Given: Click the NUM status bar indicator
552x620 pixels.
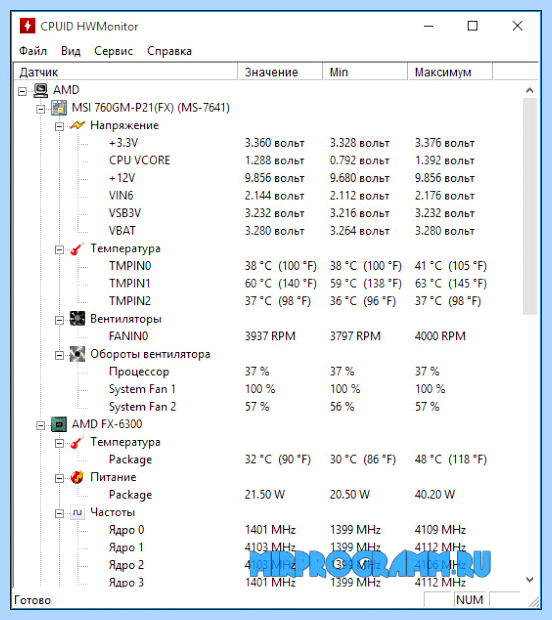Looking at the screenshot, I should pos(469,600).
